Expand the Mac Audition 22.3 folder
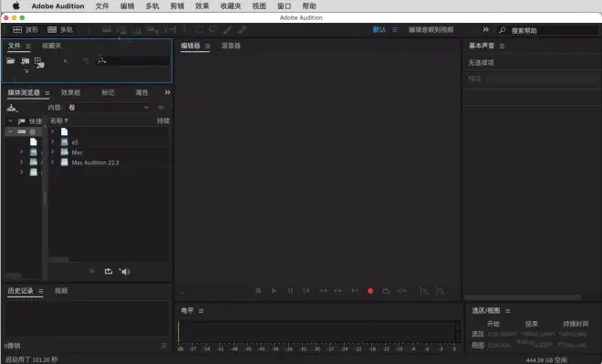This screenshot has width=602, height=364. coord(53,162)
